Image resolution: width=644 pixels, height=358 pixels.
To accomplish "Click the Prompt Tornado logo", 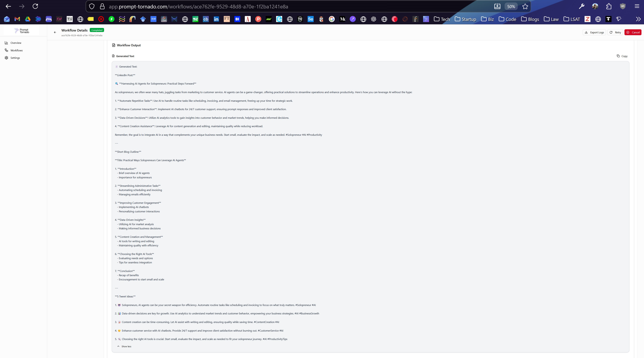I will pos(22,31).
